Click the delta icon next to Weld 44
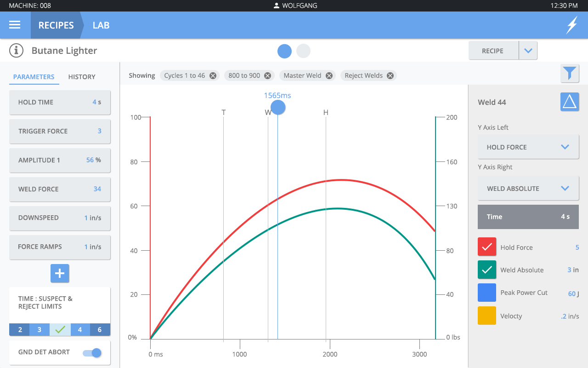Image resolution: width=588 pixels, height=368 pixels. tap(570, 102)
